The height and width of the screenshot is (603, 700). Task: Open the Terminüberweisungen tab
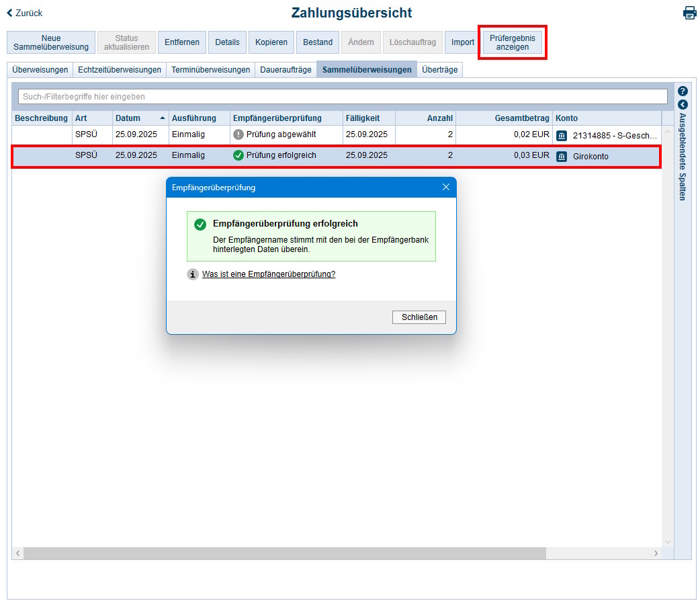point(210,70)
